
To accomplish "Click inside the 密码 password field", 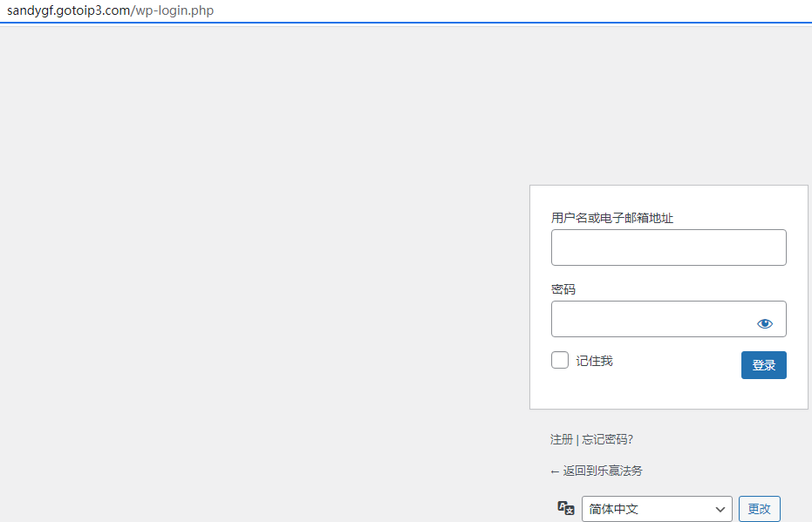I will (650, 319).
